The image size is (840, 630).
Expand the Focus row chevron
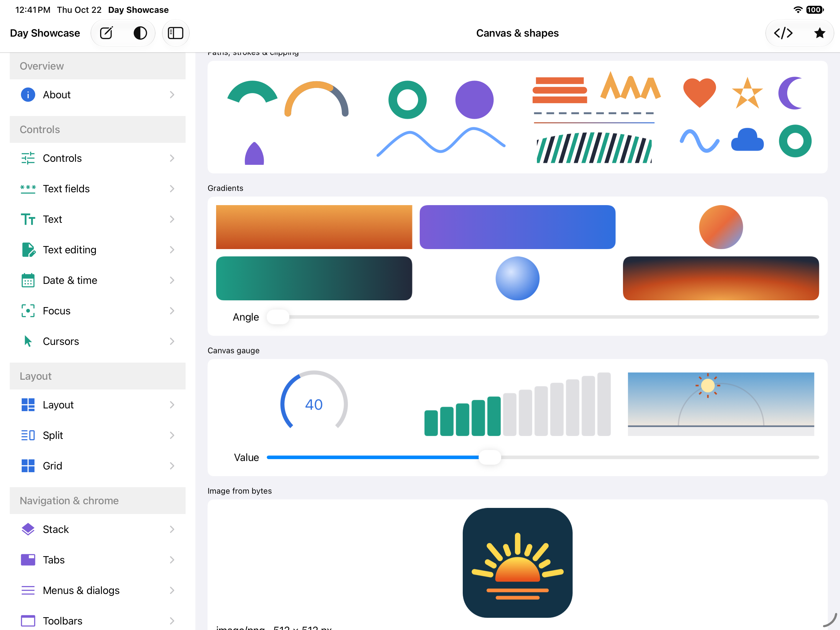(x=172, y=311)
